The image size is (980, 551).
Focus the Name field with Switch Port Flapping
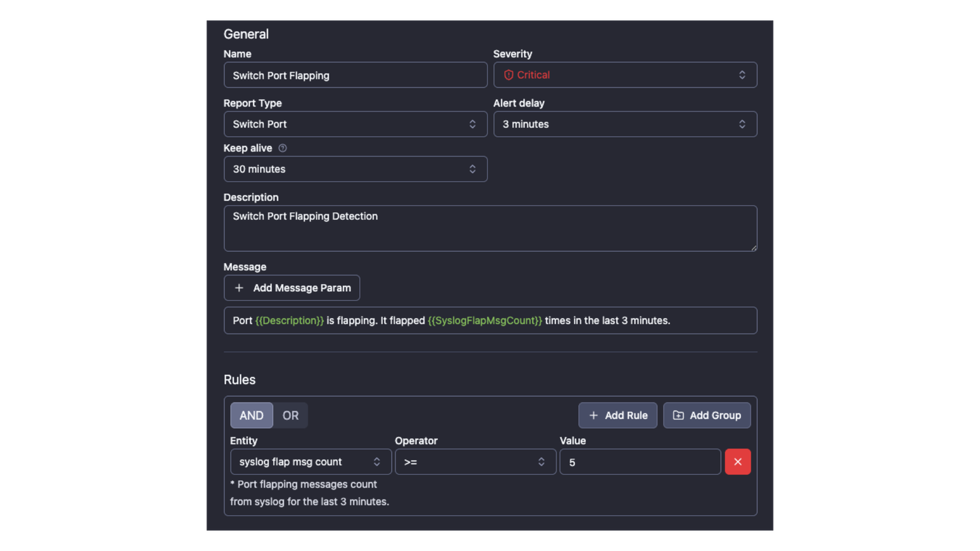tap(355, 75)
